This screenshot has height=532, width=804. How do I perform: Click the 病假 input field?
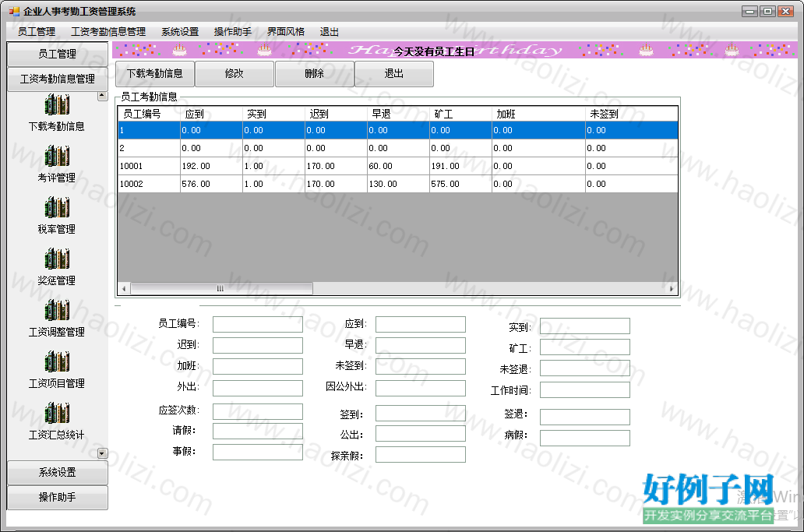pyautogui.click(x=584, y=438)
